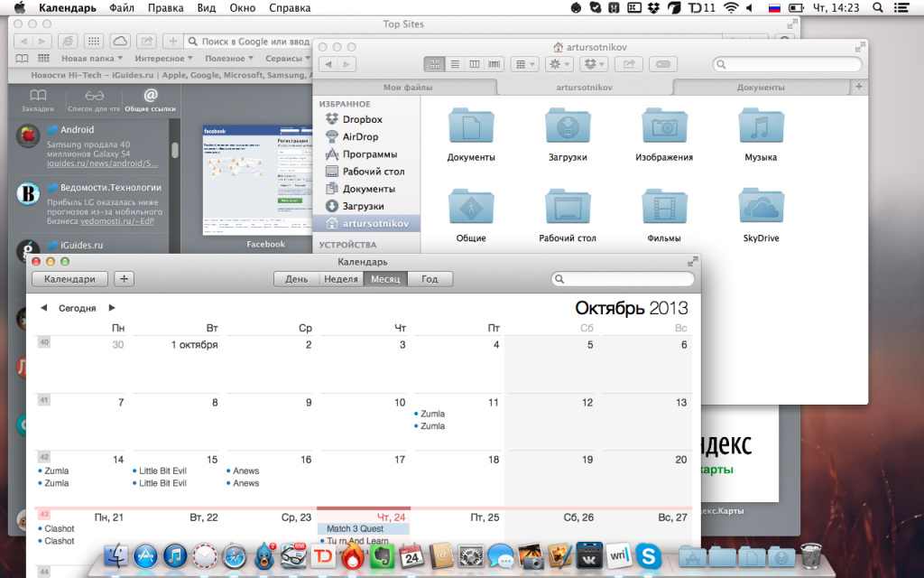The width and height of the screenshot is (924, 578).
Task: Open Skype from the Dock
Action: tap(646, 555)
